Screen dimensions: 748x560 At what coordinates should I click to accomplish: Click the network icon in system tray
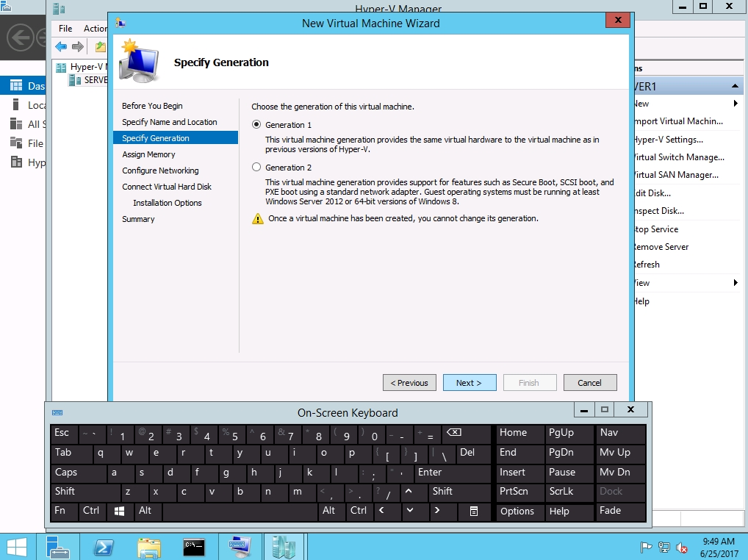[664, 548]
